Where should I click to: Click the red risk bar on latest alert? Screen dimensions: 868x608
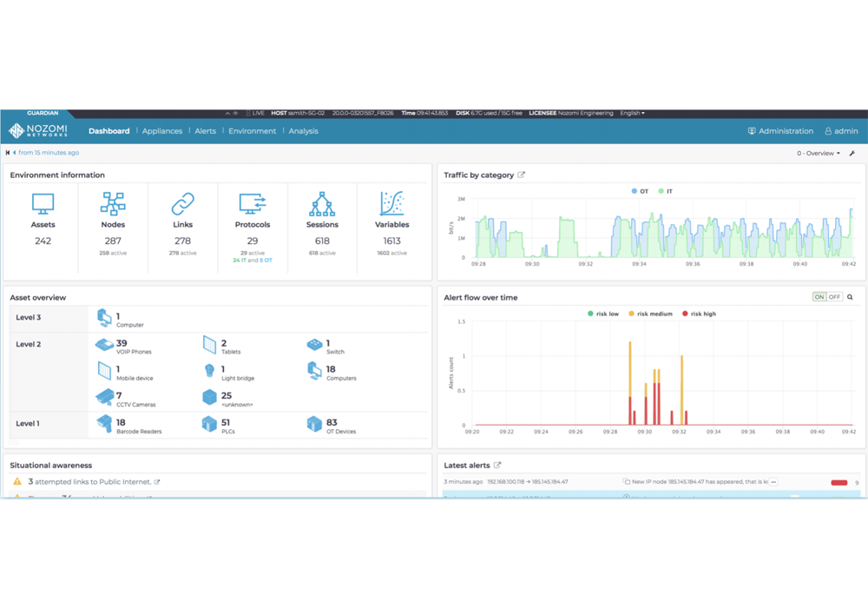[x=839, y=483]
